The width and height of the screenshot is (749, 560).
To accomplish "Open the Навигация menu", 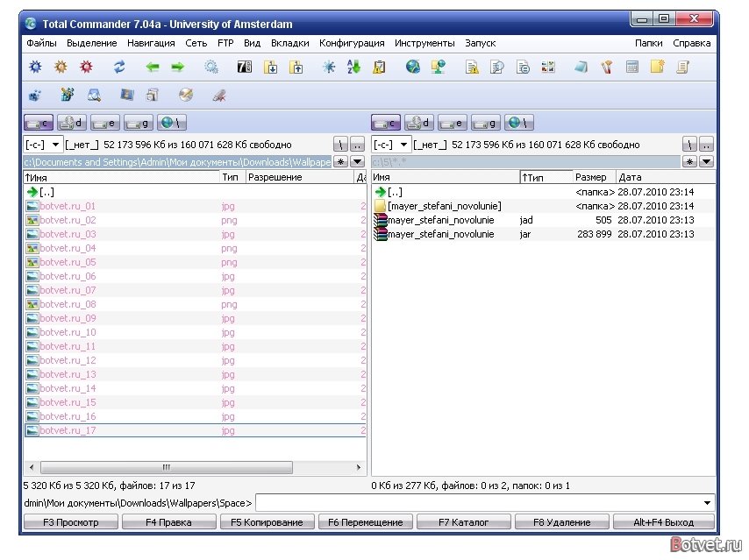I will click(151, 43).
